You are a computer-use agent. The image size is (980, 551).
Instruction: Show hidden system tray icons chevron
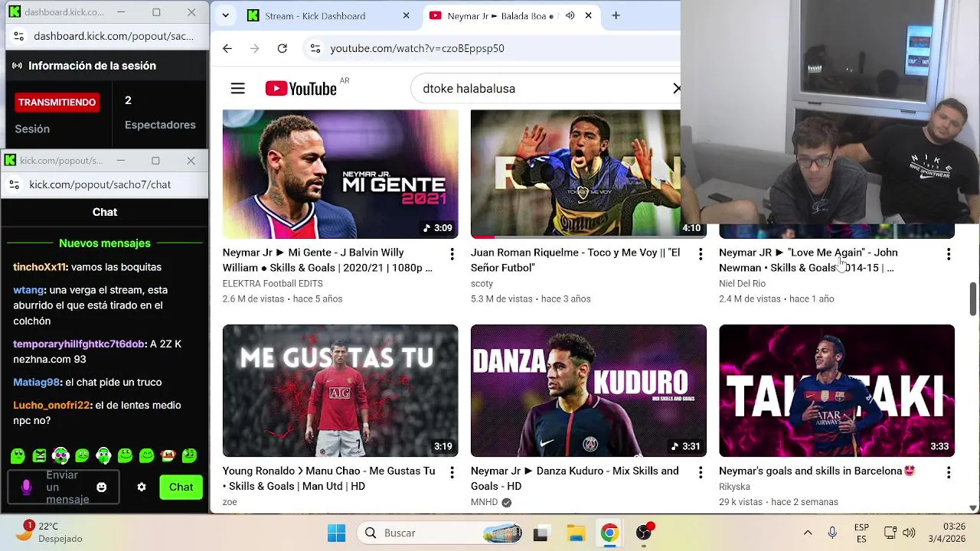[807, 533]
